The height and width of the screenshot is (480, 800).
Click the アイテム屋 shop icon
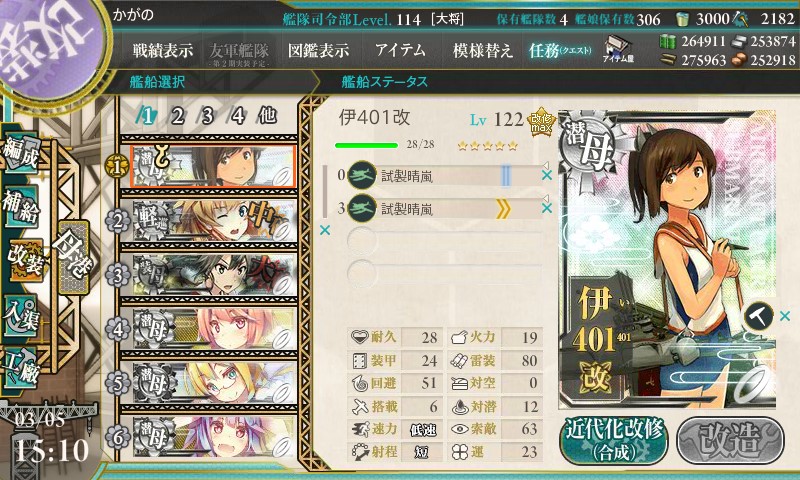coord(617,49)
